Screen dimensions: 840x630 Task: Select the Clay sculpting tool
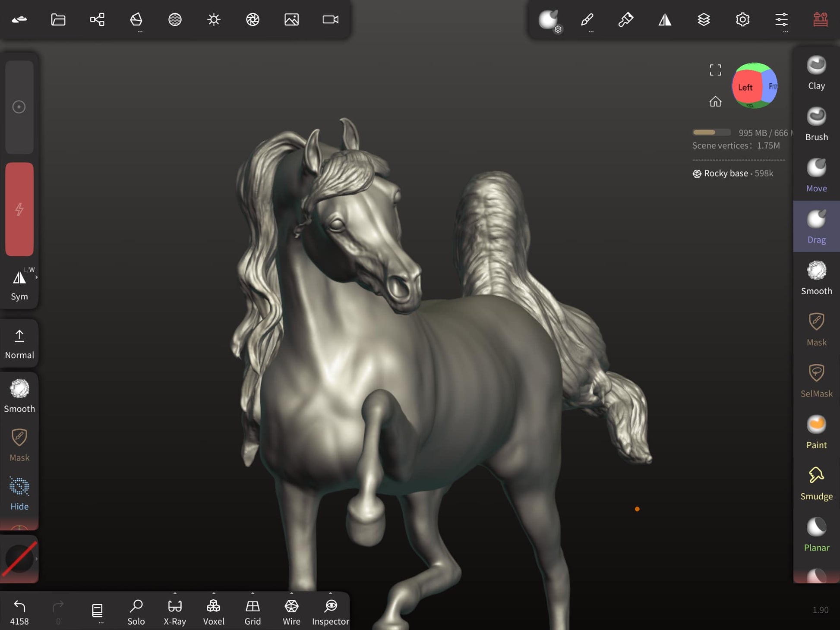(x=816, y=72)
